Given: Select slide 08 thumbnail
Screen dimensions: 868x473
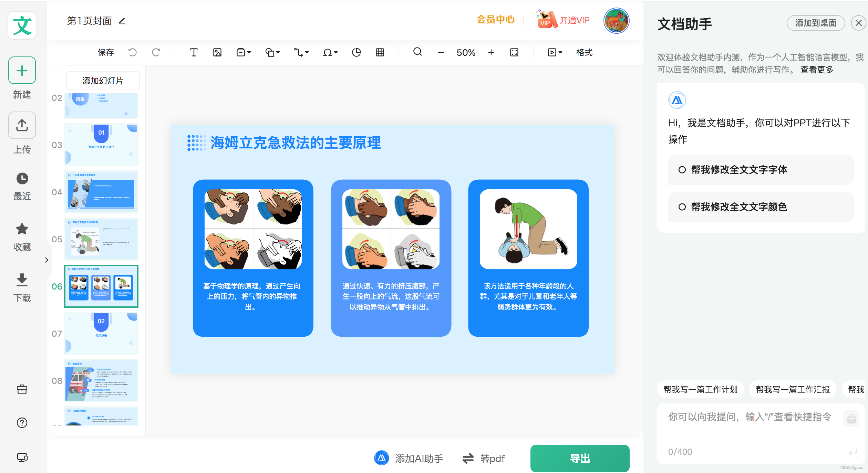Looking at the screenshot, I should click(101, 380).
